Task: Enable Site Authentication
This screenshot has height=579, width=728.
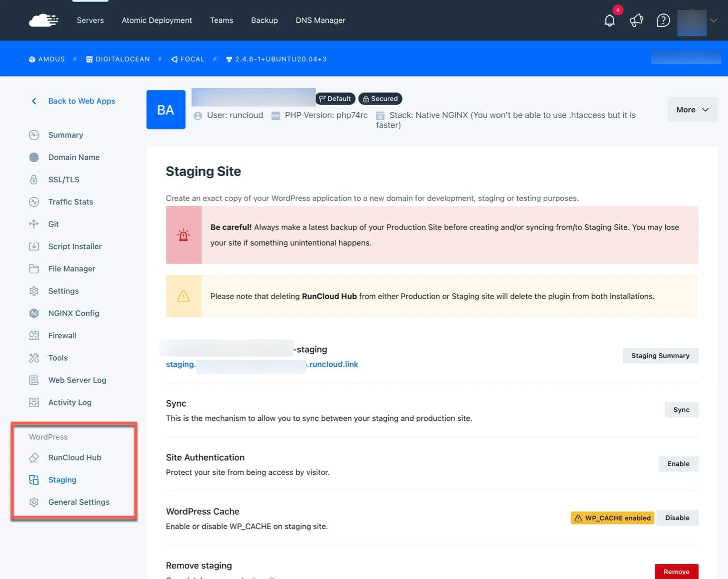Action: click(678, 464)
